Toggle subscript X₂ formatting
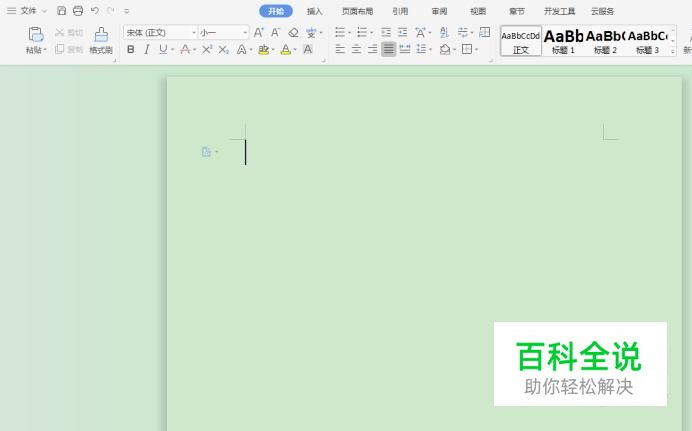Screen dimensions: 692x431 224,49
